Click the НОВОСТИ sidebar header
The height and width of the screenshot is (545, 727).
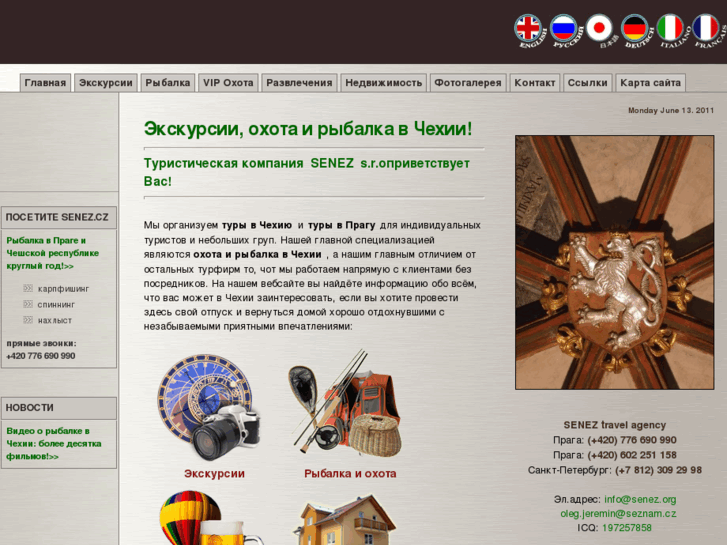pos(59,408)
